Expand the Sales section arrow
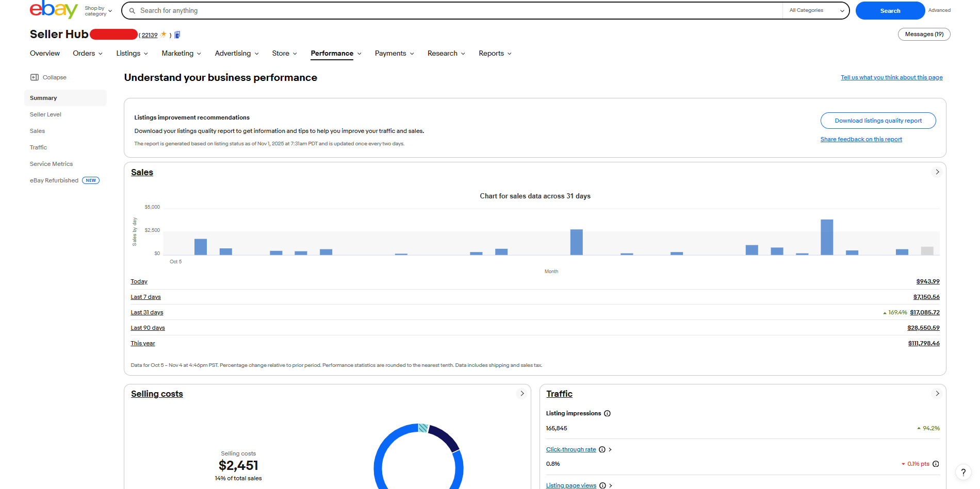Image resolution: width=980 pixels, height=489 pixels. [x=937, y=172]
